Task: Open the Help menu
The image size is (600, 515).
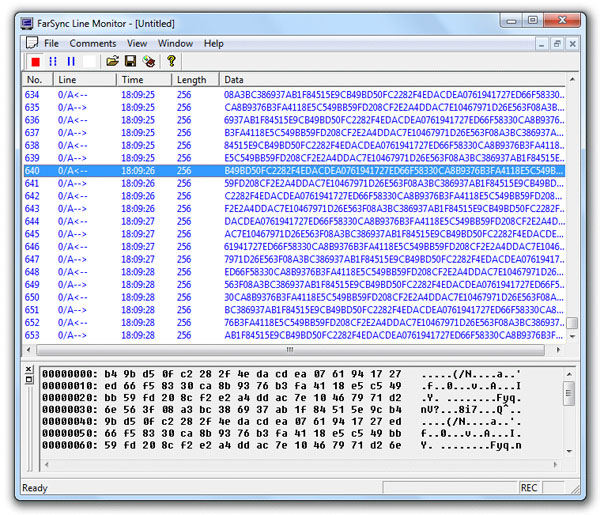Action: point(214,43)
